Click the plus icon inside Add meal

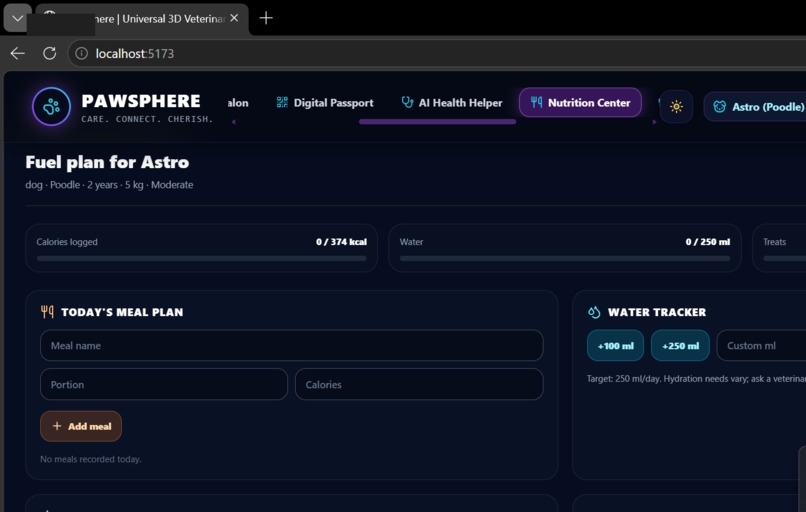pos(57,426)
